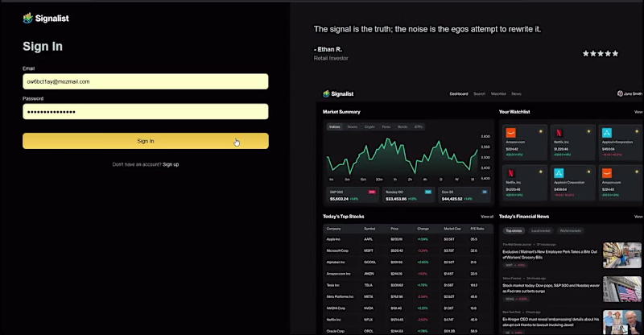
Task: Open the top-row Amazon.com watchlist logo
Action: pyautogui.click(x=510, y=133)
